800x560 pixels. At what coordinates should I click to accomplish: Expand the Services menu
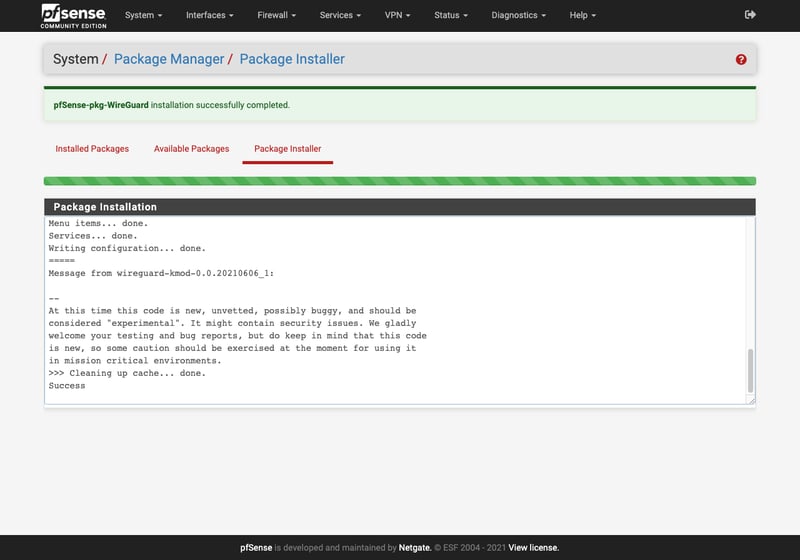coord(341,16)
